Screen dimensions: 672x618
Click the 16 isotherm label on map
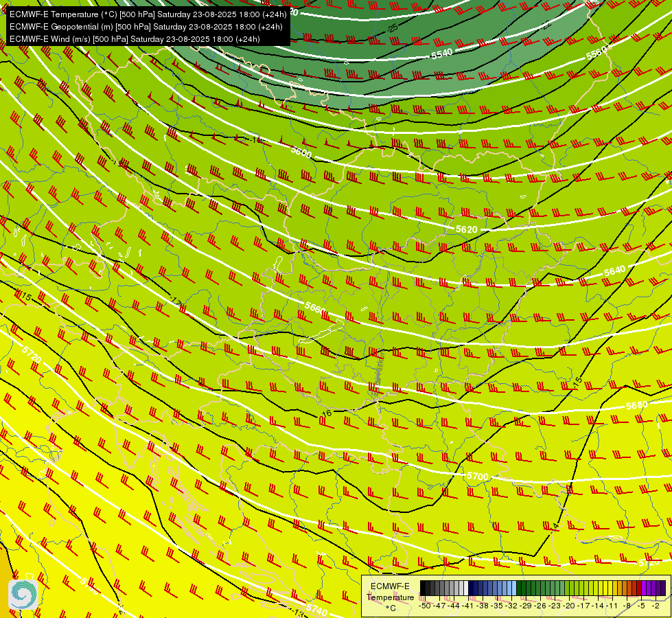327,413
